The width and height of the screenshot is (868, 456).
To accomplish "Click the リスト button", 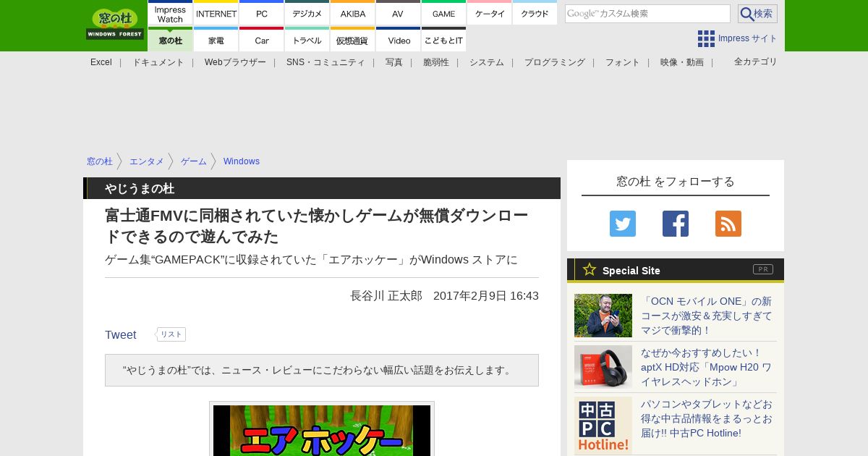I will tap(171, 334).
